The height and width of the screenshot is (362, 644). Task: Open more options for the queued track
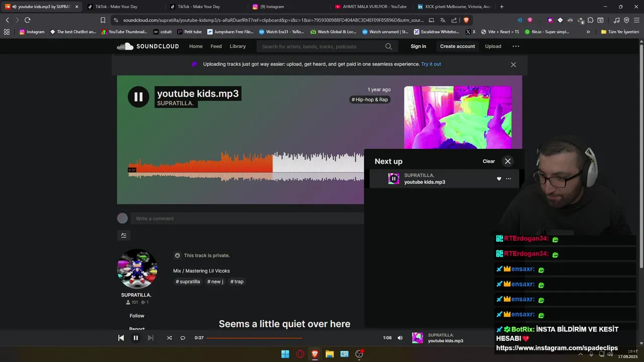coord(508,178)
